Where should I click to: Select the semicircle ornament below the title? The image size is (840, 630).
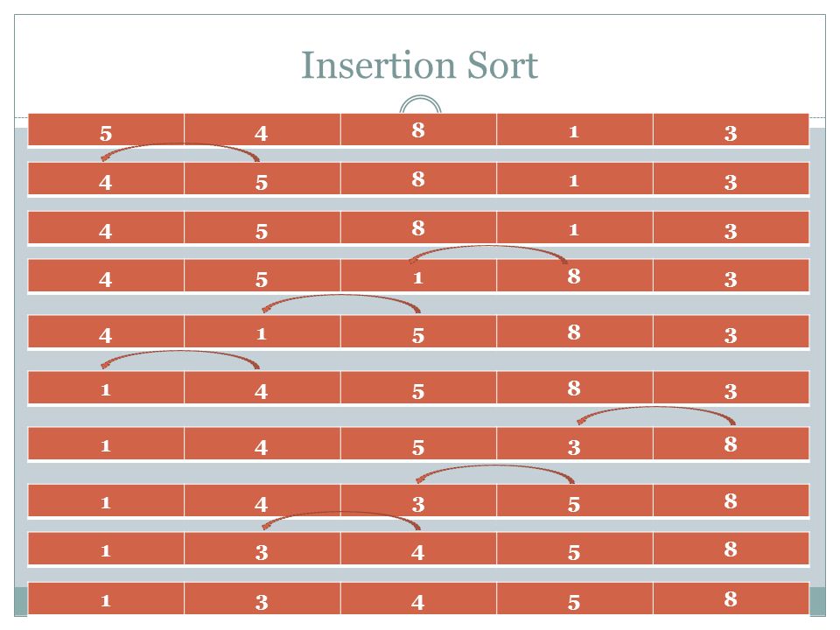(x=421, y=104)
